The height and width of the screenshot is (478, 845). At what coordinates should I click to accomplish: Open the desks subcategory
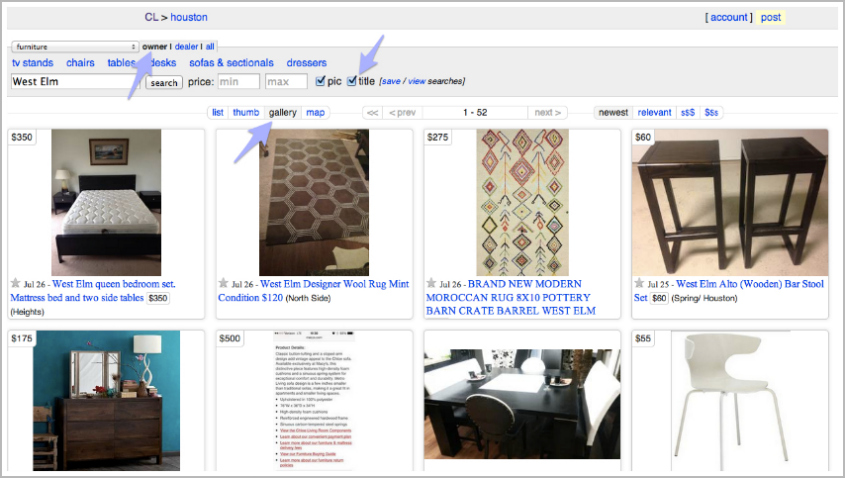163,63
